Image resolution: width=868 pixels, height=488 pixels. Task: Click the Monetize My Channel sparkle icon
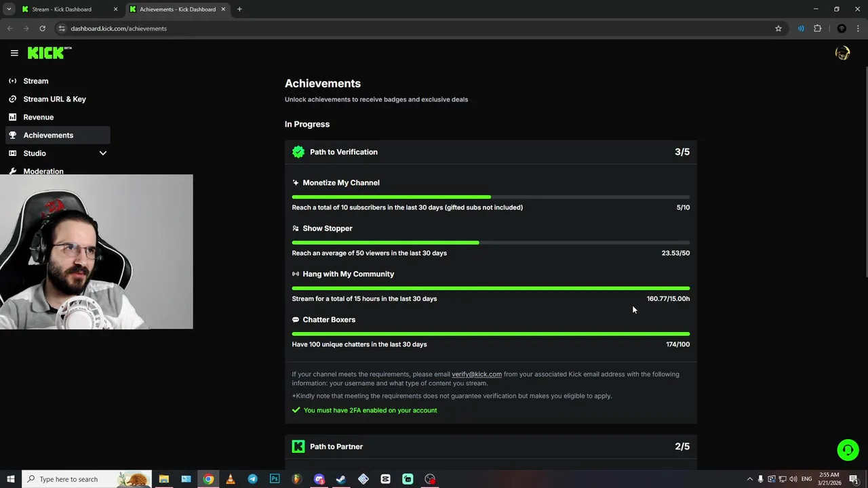(x=296, y=183)
